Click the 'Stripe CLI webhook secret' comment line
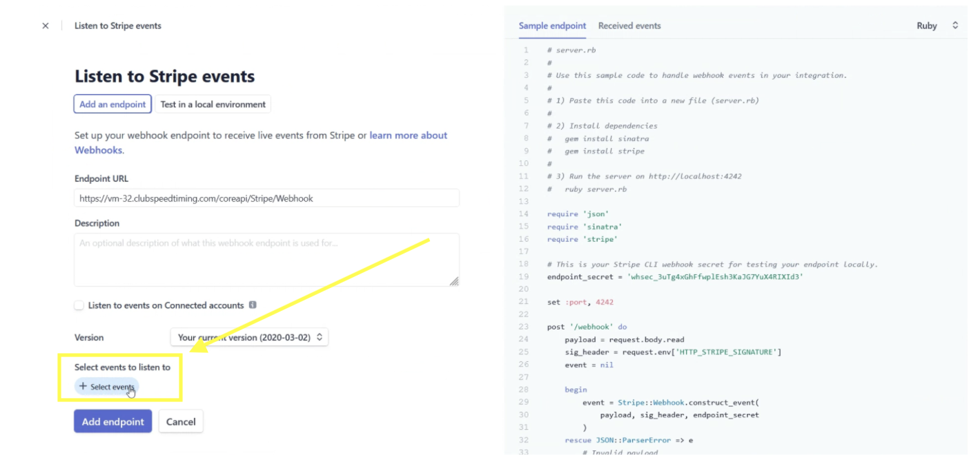The height and width of the screenshot is (467, 980). 712,264
